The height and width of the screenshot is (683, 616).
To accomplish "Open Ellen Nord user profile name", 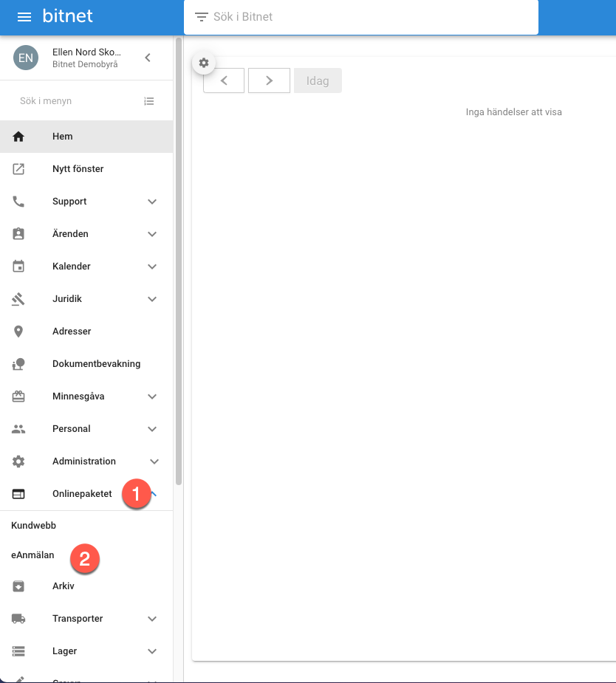I will tap(86, 52).
